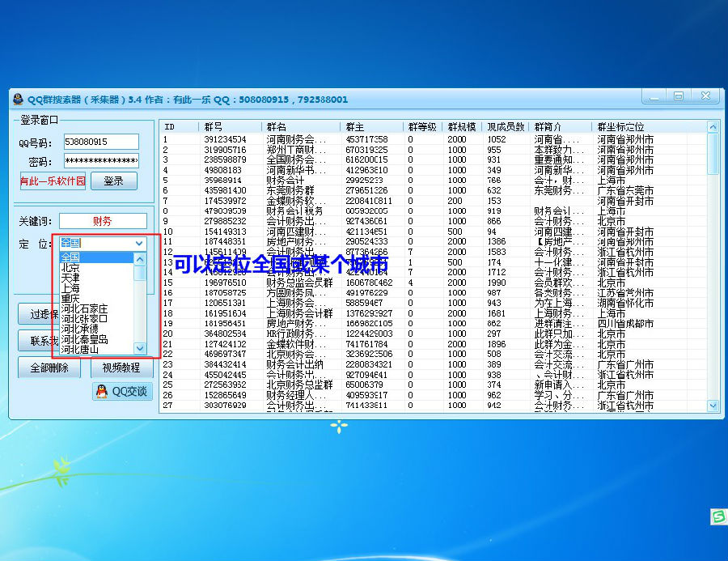Open the 有此一乐软件园 link
The image size is (728, 561).
(x=52, y=181)
